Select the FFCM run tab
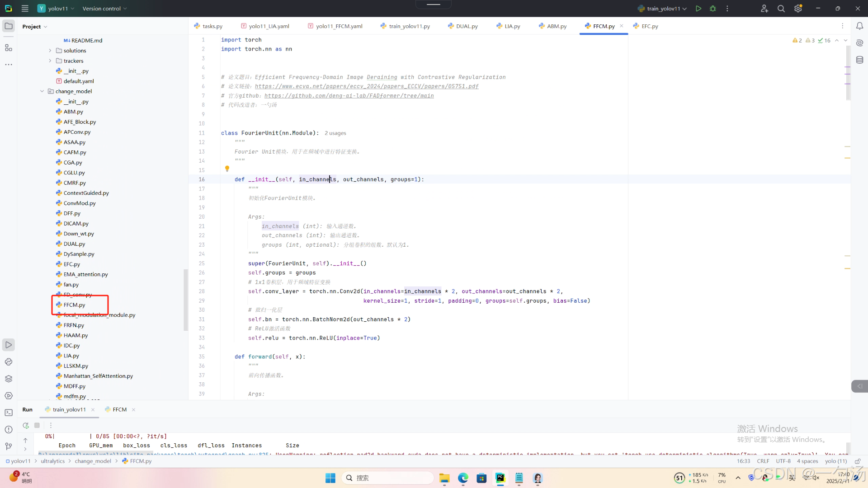Image resolution: width=868 pixels, height=488 pixels. tap(119, 409)
